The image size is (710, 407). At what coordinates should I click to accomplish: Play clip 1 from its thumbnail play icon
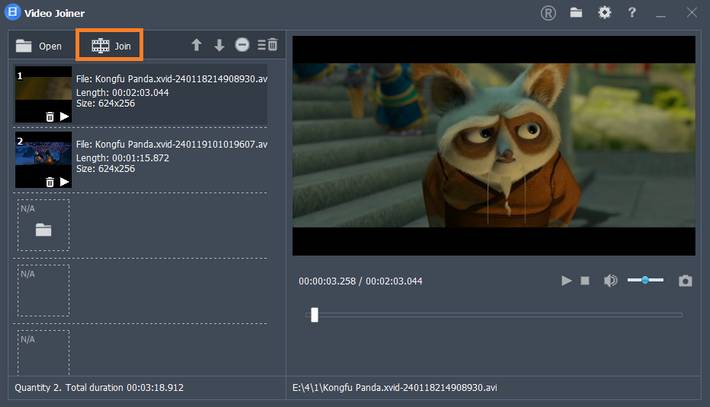tap(65, 116)
